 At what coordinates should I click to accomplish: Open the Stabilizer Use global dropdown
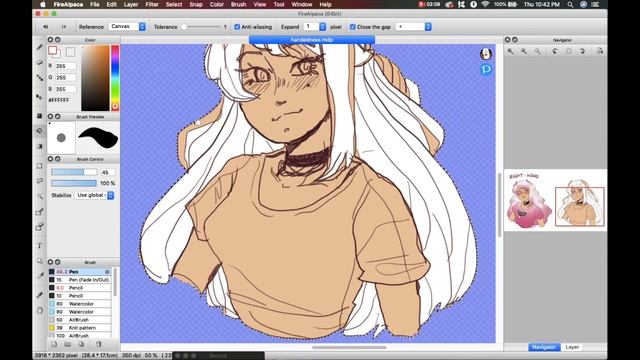pos(94,195)
